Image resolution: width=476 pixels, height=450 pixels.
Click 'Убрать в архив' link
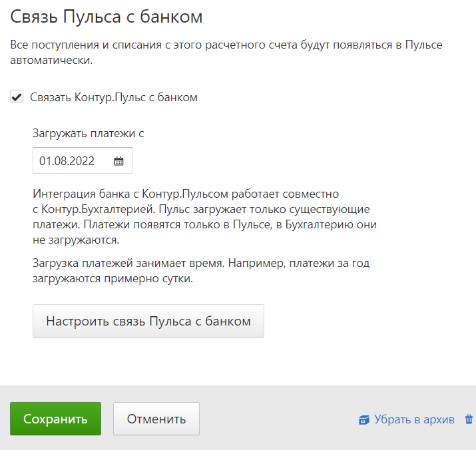click(x=414, y=419)
